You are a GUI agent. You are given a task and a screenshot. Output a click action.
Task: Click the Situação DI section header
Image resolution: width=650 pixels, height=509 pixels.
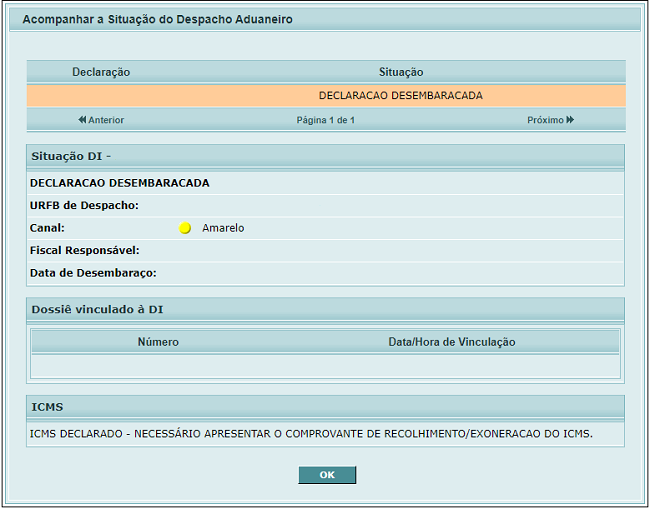[x=325, y=156]
